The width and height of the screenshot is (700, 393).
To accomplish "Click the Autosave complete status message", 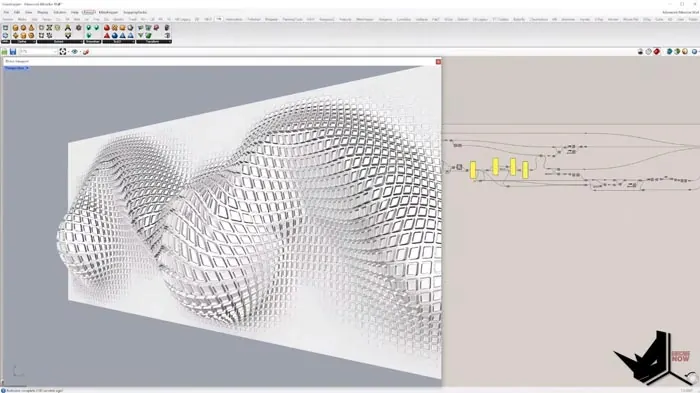I will (x=34, y=390).
